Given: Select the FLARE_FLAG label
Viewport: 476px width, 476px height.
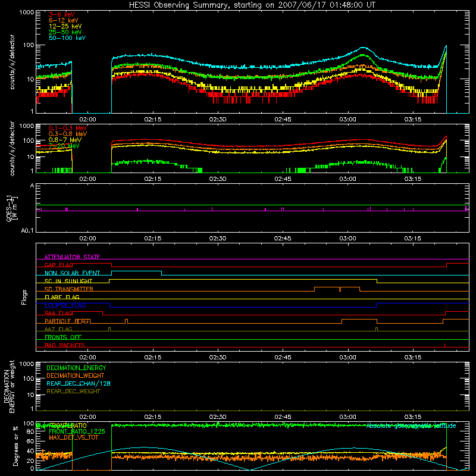Looking at the screenshot, I should [62, 297].
